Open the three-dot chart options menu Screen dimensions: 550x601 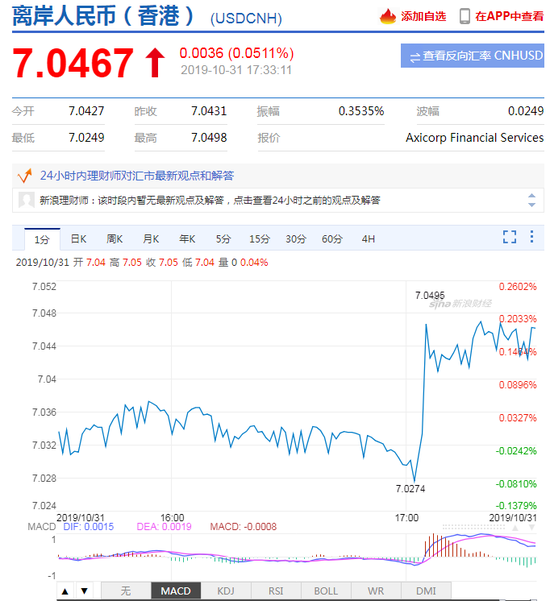(x=532, y=237)
